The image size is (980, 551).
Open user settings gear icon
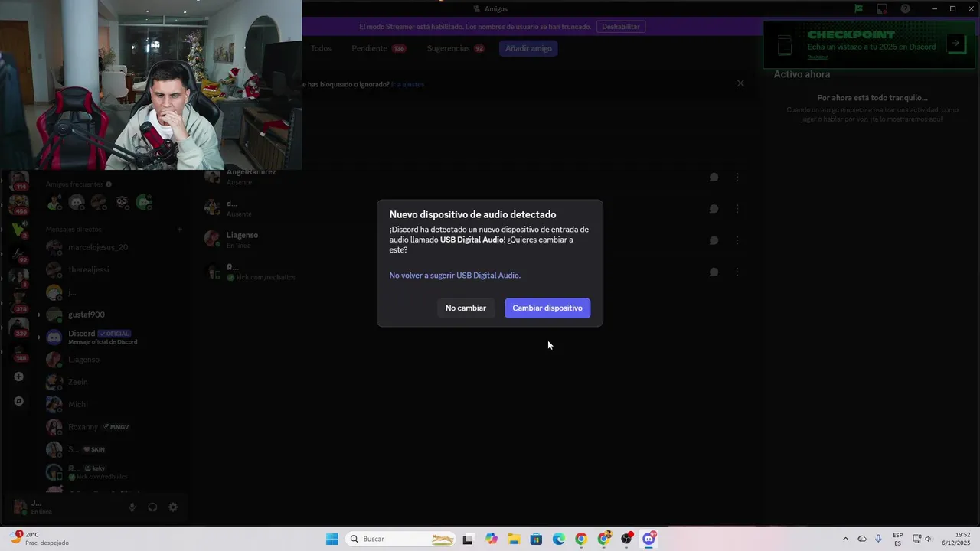[x=173, y=507]
